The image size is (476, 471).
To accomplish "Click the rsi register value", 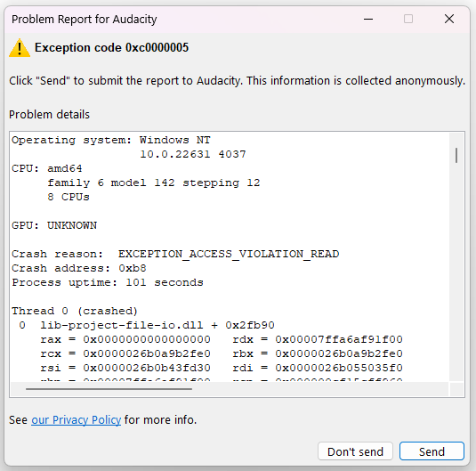I will 147,368.
